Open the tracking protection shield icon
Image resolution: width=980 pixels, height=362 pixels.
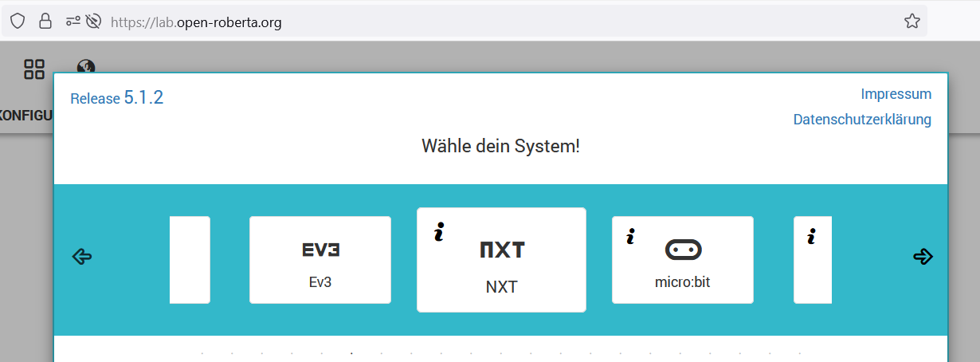(x=18, y=22)
